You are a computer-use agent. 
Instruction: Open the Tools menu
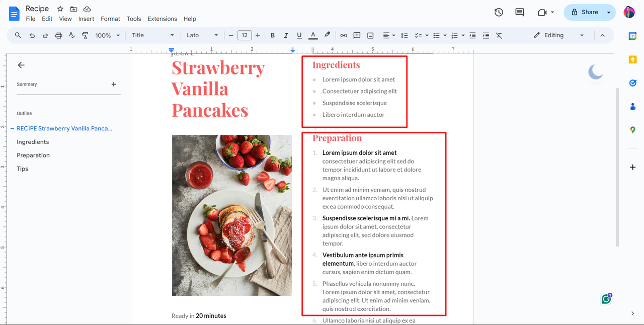134,19
